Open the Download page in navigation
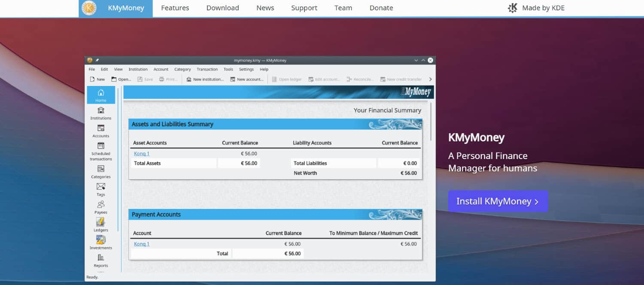The image size is (644, 285). pyautogui.click(x=222, y=8)
